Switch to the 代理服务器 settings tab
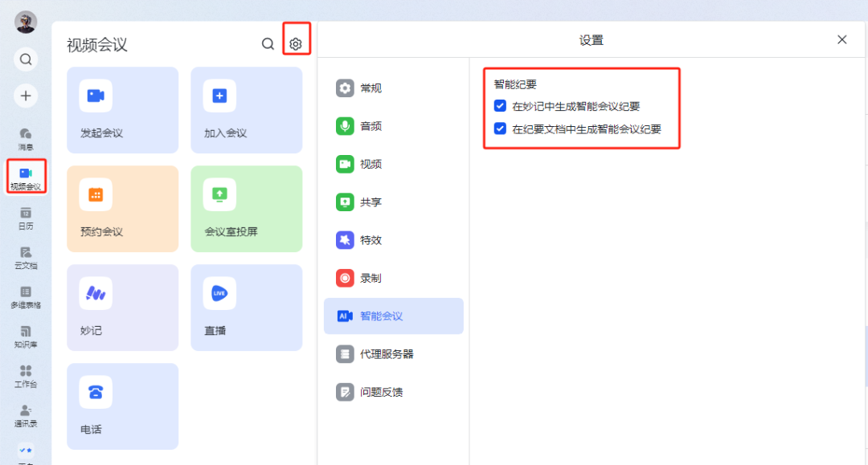This screenshot has width=868, height=465. tap(393, 354)
